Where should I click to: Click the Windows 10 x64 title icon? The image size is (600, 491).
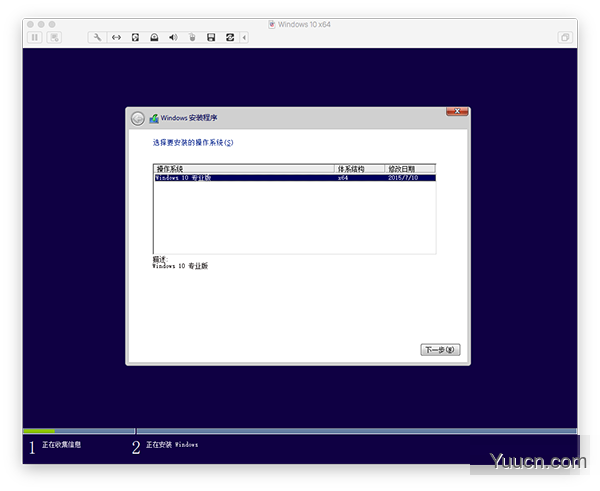(x=272, y=24)
